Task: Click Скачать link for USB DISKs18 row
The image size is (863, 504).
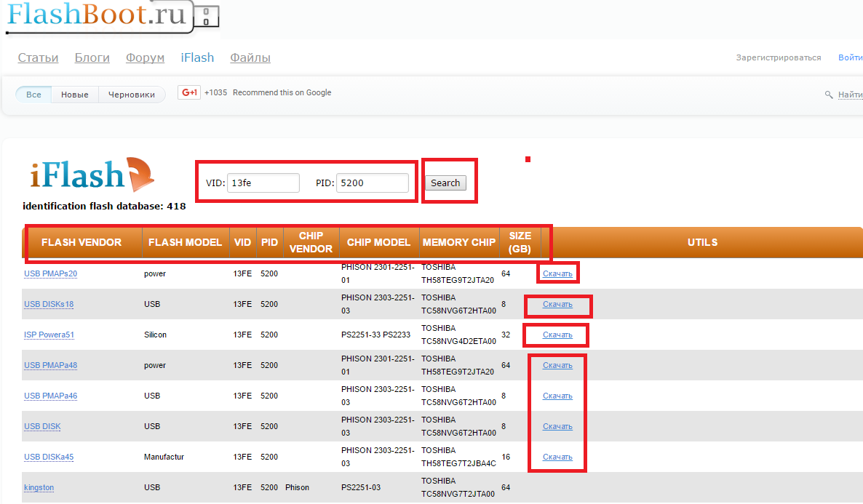Action: click(x=557, y=305)
